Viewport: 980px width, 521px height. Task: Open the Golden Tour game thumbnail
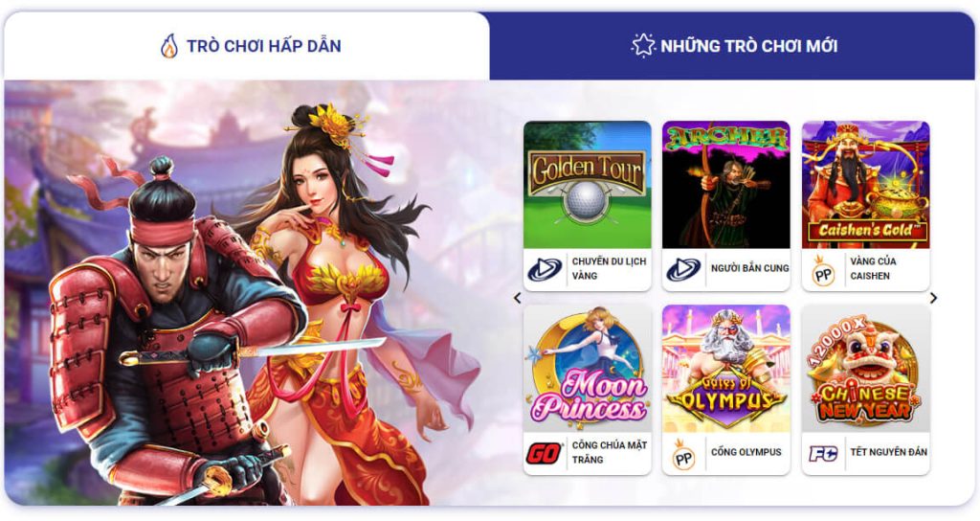tap(587, 185)
